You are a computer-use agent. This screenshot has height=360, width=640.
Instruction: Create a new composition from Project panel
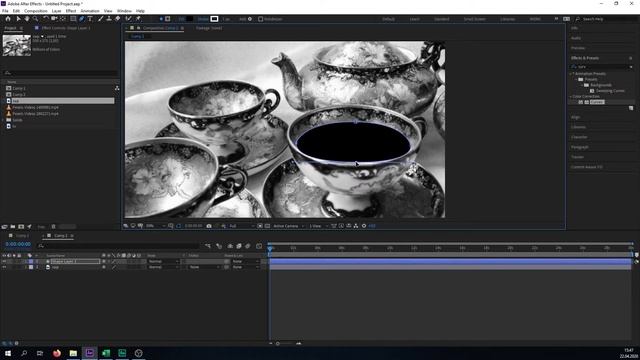tap(21, 227)
